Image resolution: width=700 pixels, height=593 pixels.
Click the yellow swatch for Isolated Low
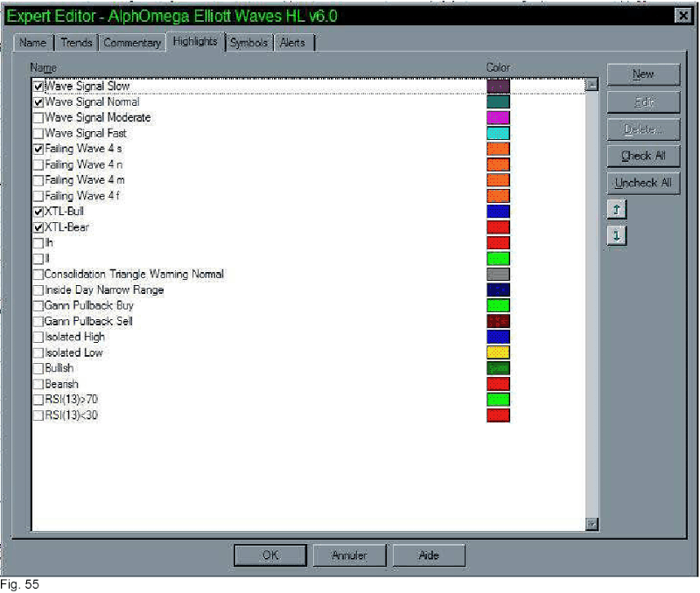point(498,352)
